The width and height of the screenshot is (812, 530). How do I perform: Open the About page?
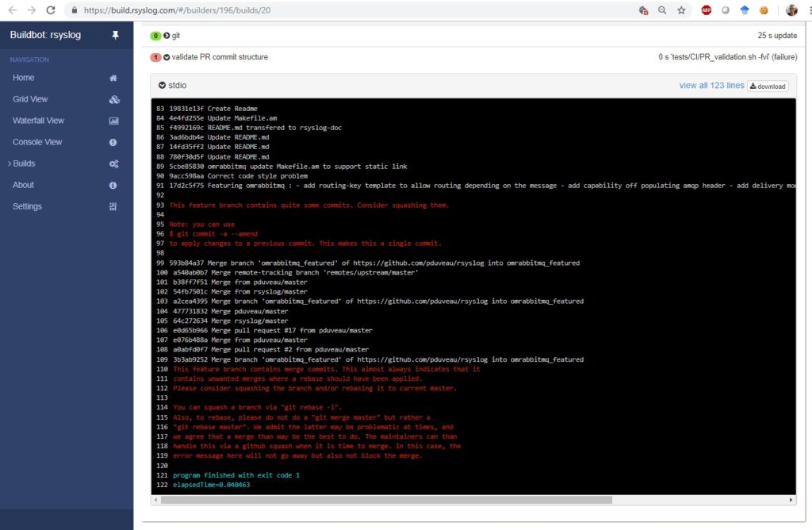tap(23, 185)
